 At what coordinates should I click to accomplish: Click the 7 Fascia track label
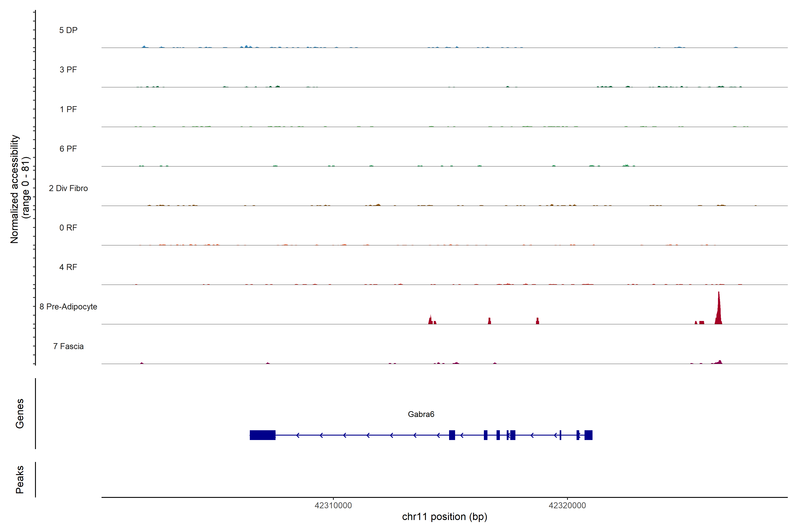click(68, 346)
